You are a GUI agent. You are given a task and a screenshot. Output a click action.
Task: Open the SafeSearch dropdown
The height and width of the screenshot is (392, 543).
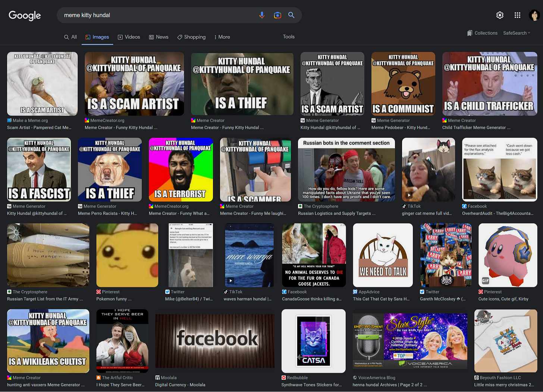(x=517, y=33)
